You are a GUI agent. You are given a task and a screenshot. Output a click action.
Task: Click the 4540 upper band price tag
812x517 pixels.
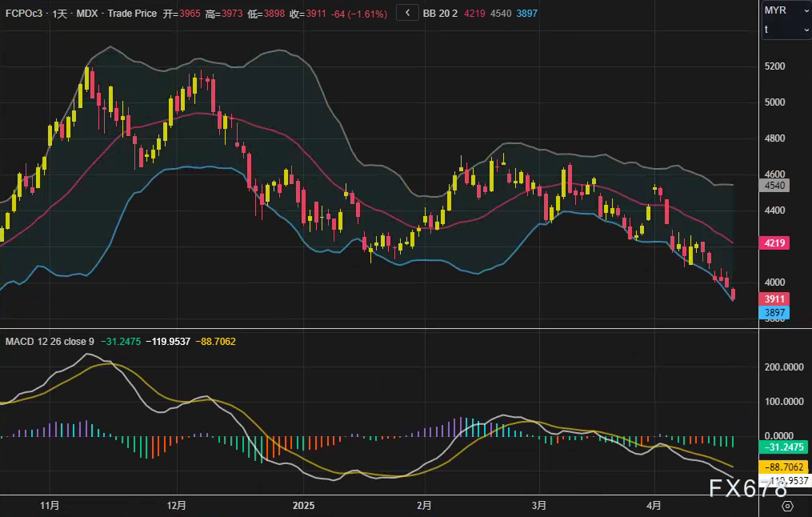(776, 185)
